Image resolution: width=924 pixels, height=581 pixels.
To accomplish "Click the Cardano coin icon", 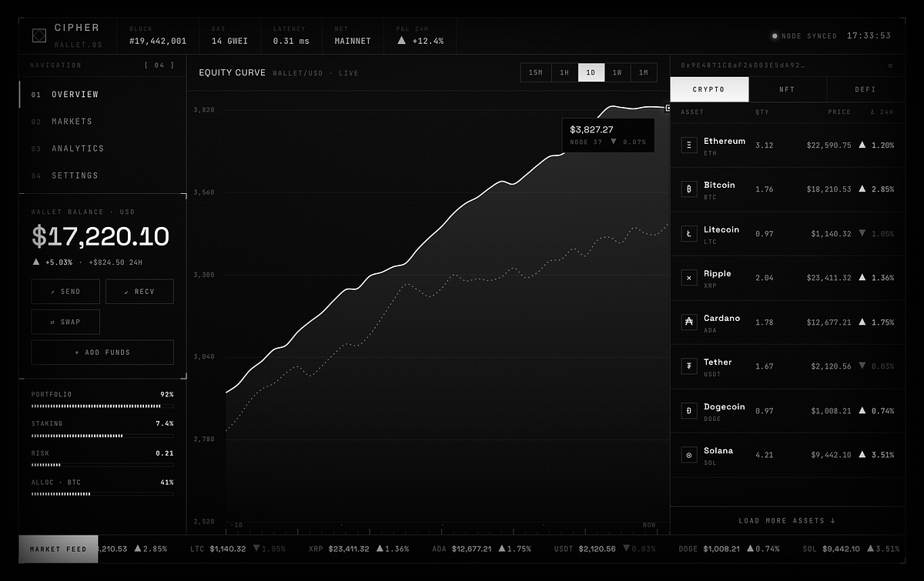I will coord(689,322).
